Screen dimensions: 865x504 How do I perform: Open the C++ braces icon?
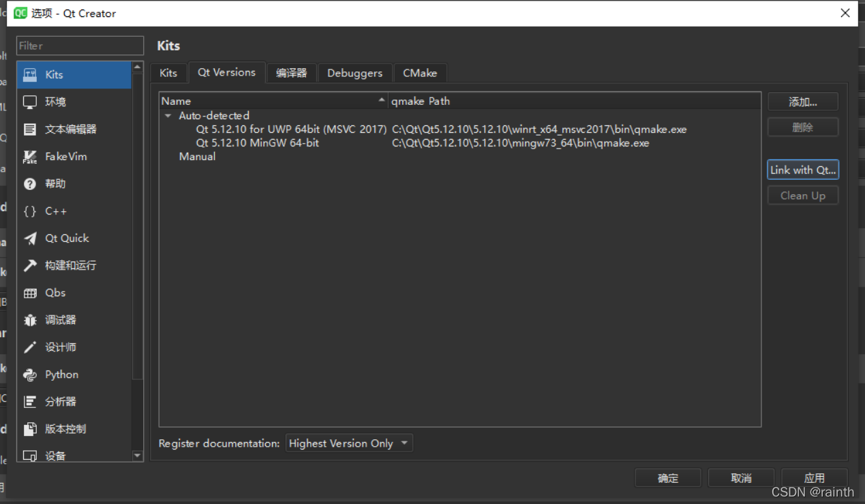coord(30,211)
